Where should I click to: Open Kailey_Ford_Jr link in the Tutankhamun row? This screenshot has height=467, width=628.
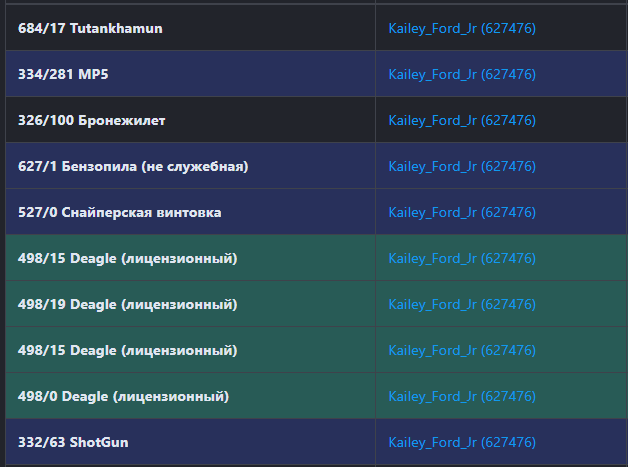click(462, 29)
